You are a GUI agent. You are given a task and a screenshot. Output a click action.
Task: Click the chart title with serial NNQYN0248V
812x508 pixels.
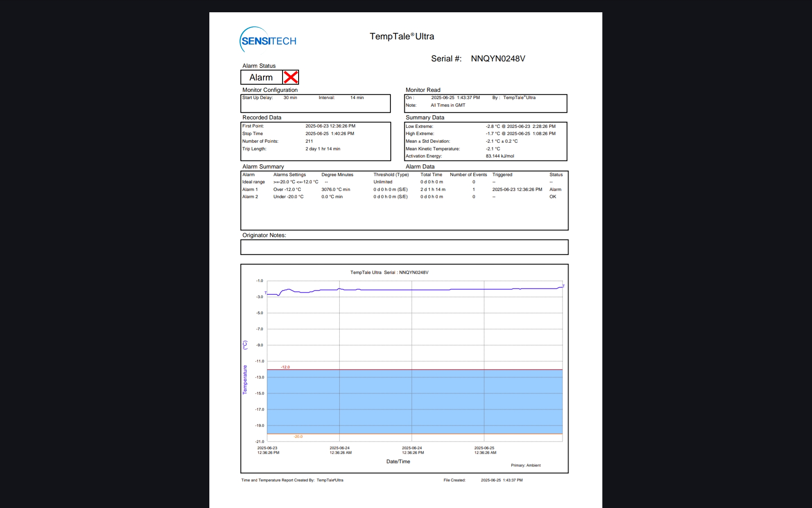coord(389,273)
